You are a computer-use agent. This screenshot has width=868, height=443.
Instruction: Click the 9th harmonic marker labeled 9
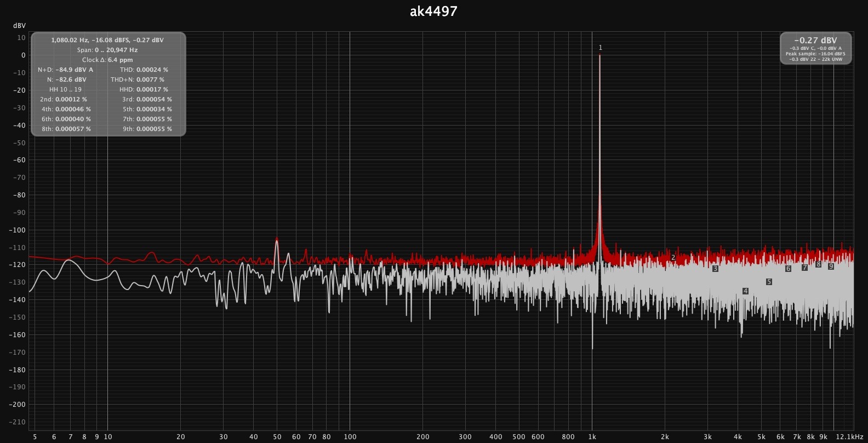tap(831, 266)
